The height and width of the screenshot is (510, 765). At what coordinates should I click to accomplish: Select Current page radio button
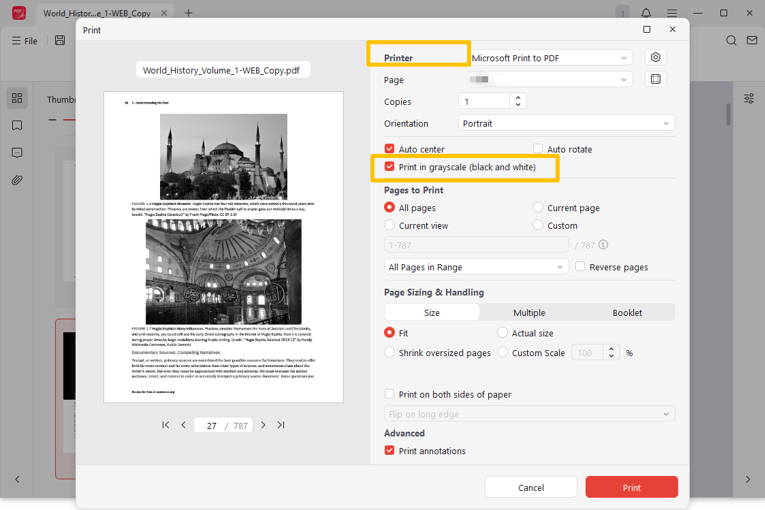(x=538, y=207)
